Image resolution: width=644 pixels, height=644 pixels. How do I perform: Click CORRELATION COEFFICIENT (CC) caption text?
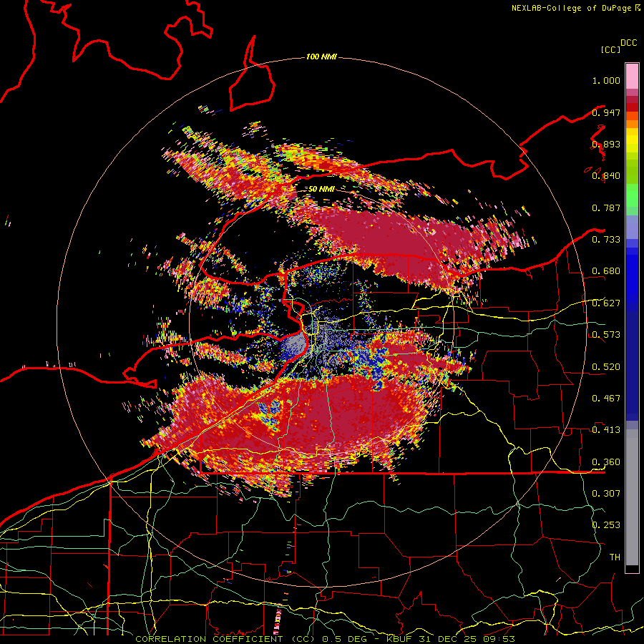pos(224,639)
